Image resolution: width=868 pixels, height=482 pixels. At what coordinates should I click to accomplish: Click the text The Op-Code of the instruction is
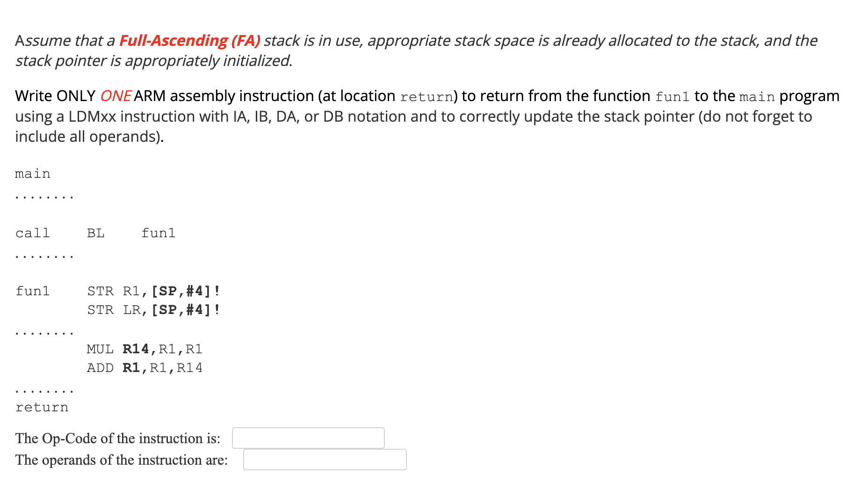(118, 438)
